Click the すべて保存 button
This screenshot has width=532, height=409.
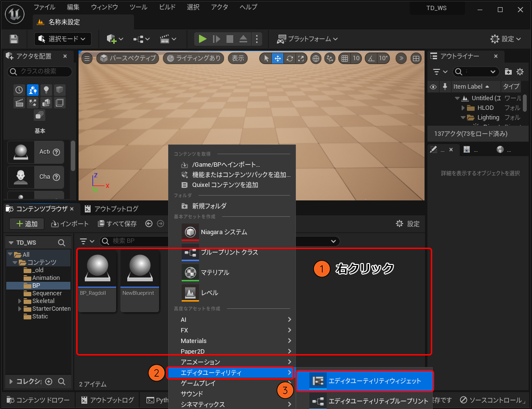(x=117, y=224)
